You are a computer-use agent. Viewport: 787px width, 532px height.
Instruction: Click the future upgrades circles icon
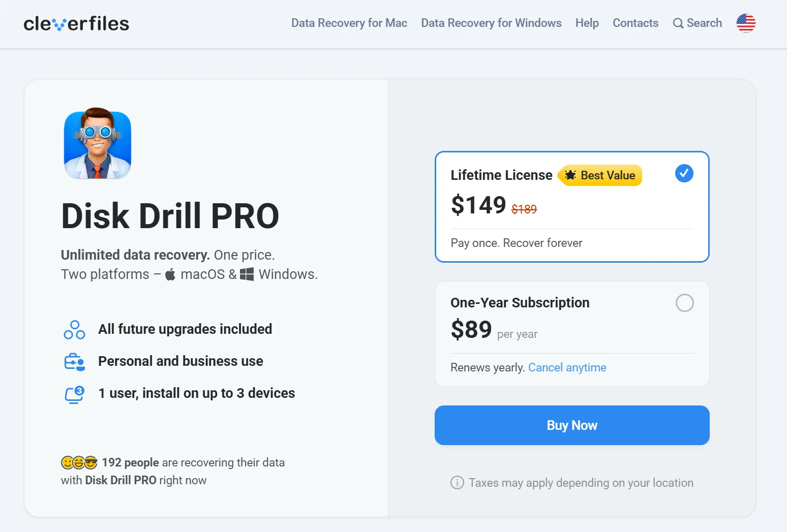pyautogui.click(x=74, y=330)
